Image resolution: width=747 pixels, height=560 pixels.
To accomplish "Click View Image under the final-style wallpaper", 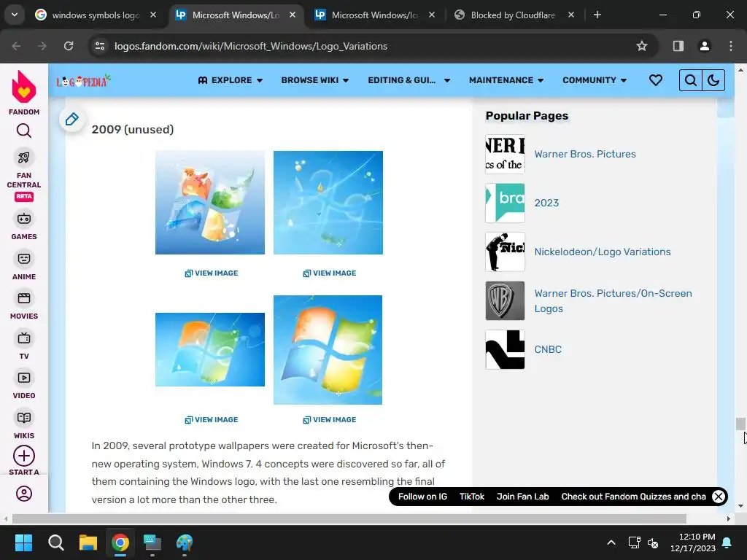I will [x=329, y=419].
